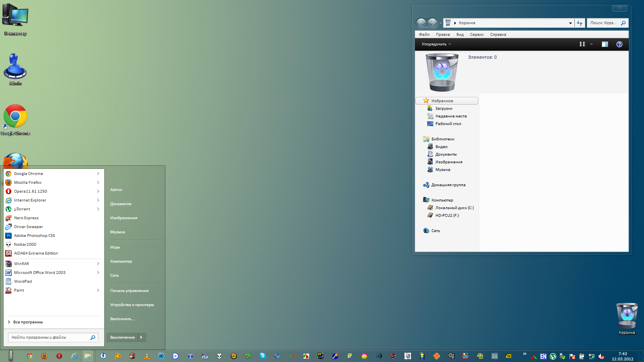Image resolution: width=644 pixels, height=362 pixels.
Task: Open the Вид menu
Action: 460,35
